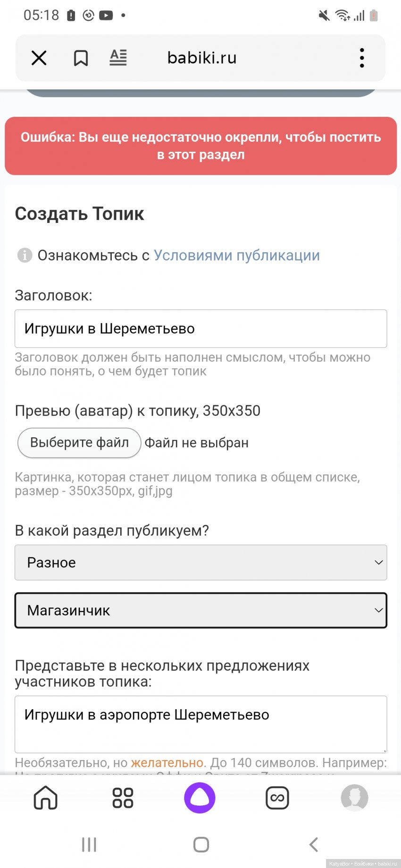Image resolution: width=401 pixels, height=868 pixels.
Task: Open the browser three-dot overflow menu
Action: [x=361, y=57]
